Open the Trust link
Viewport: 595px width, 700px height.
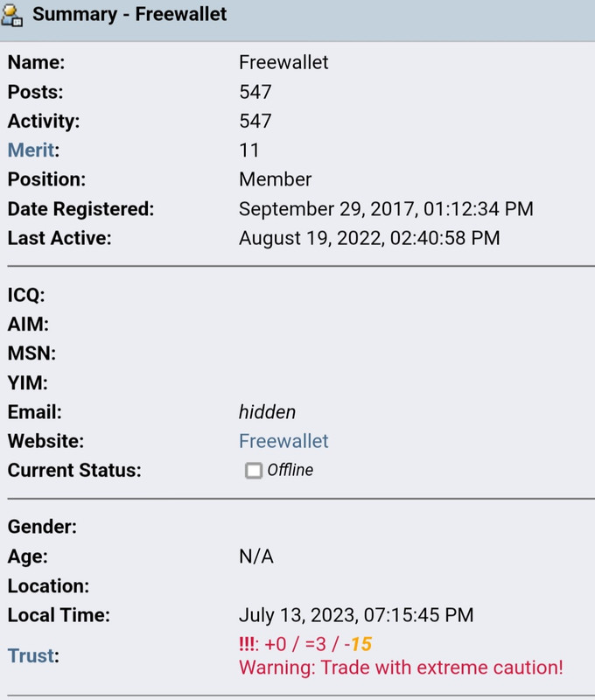click(31, 655)
